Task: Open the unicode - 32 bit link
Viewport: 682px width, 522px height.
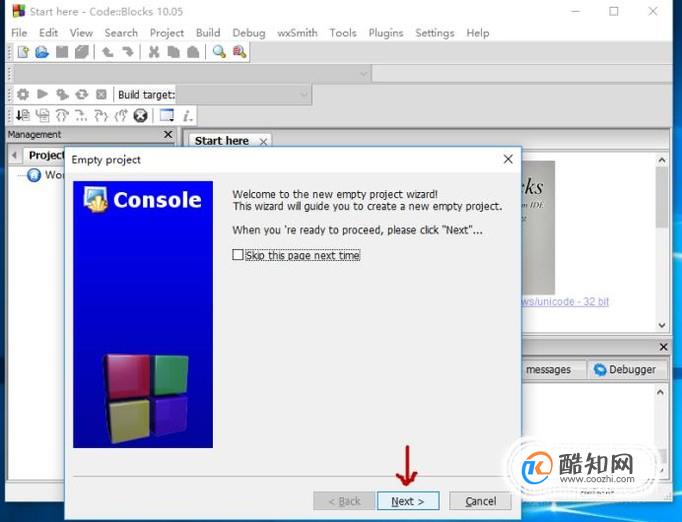Action: 565,301
